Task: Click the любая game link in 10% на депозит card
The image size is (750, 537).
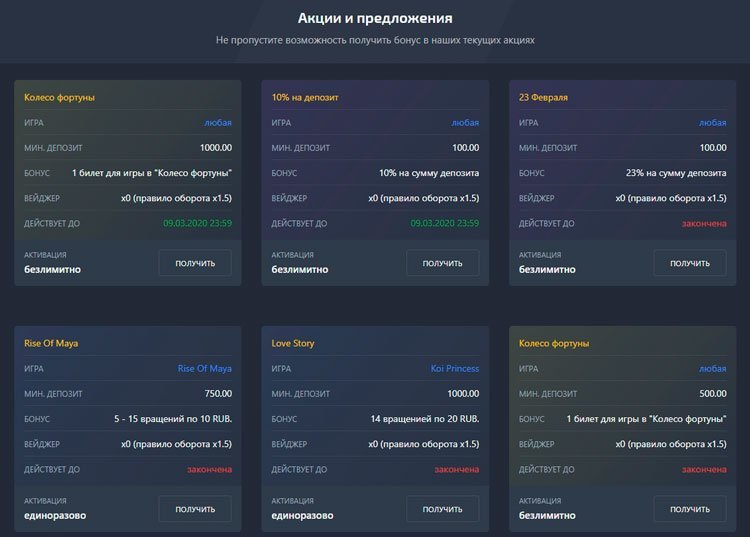Action: point(465,123)
